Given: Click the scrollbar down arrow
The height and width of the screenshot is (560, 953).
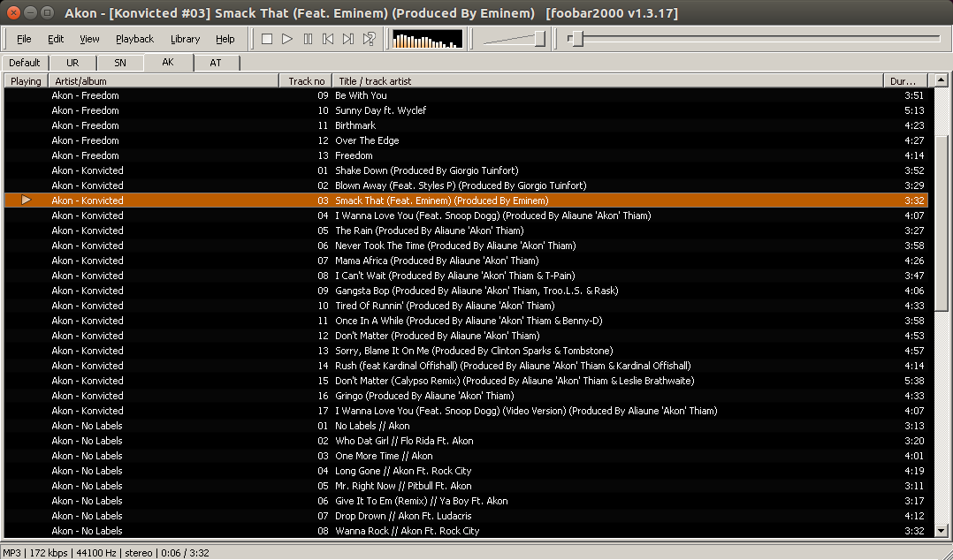Looking at the screenshot, I should coord(941,530).
